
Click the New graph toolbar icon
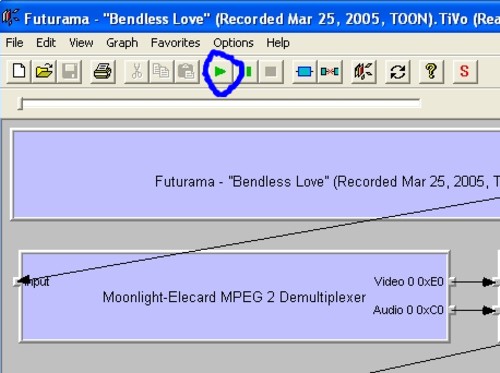(x=19, y=71)
